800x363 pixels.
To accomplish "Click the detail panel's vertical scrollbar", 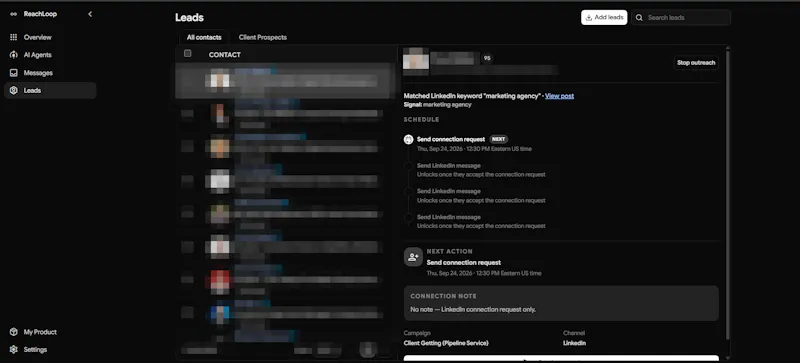I will click(x=728, y=194).
